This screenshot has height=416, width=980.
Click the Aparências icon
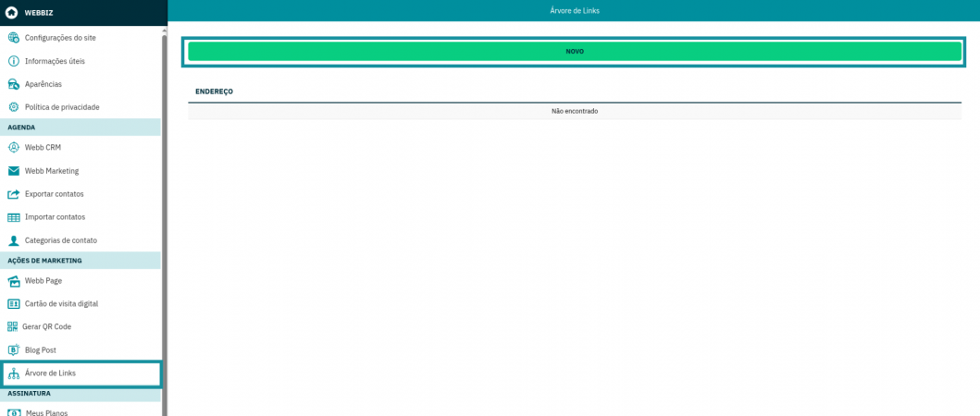pos(14,84)
